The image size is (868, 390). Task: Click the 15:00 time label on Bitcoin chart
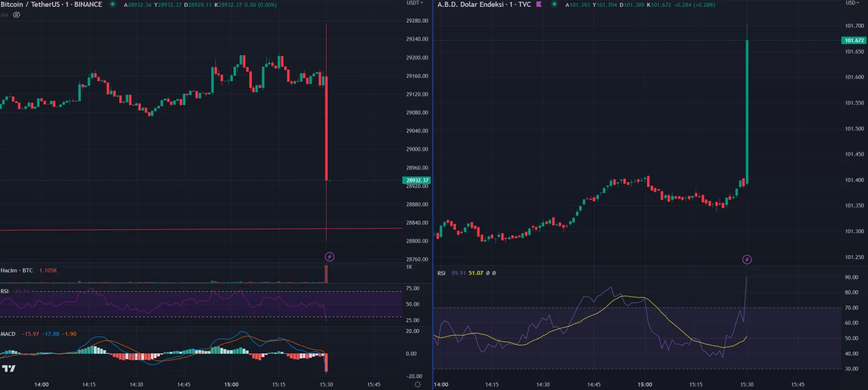tap(231, 384)
